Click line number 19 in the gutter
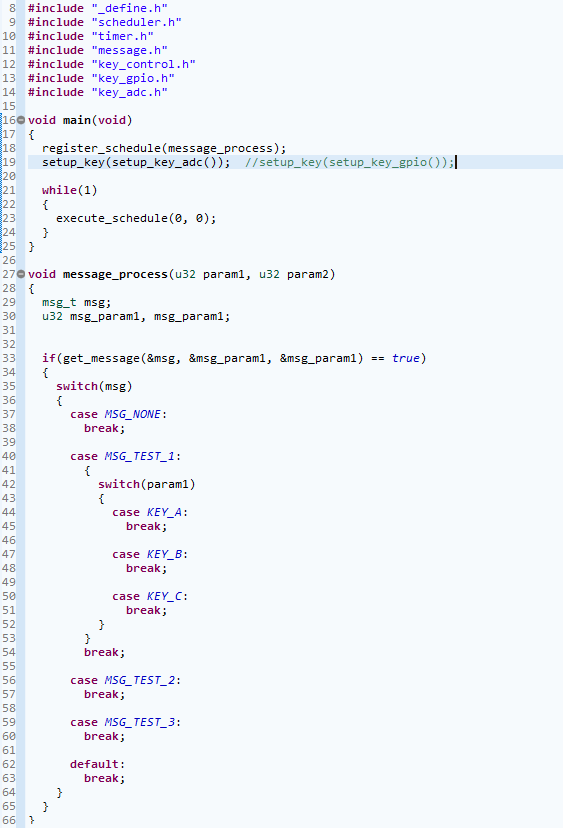Image resolution: width=563 pixels, height=828 pixels. [x=9, y=162]
